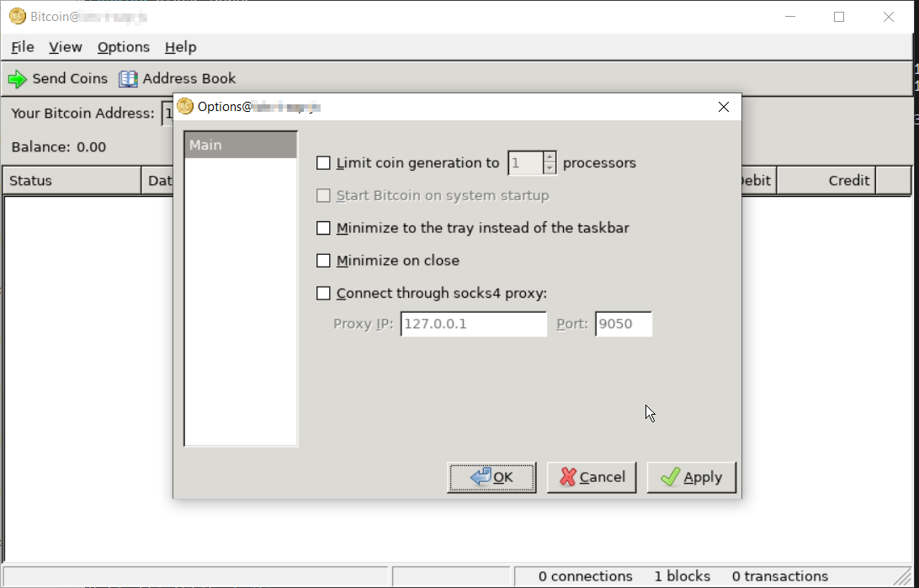The image size is (919, 588).
Task: Increase processors count with the spinner up arrow
Action: point(551,158)
